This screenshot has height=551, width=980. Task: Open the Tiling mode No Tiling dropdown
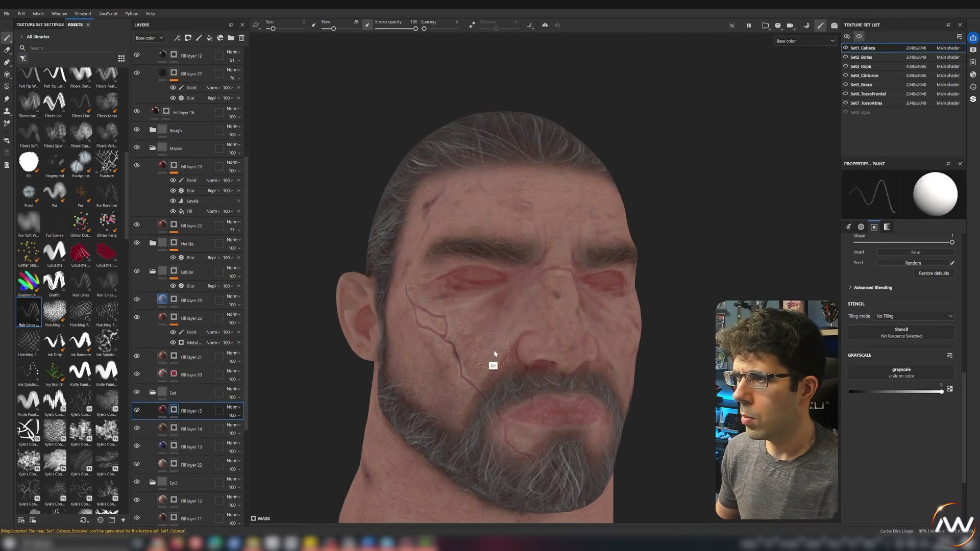click(914, 316)
